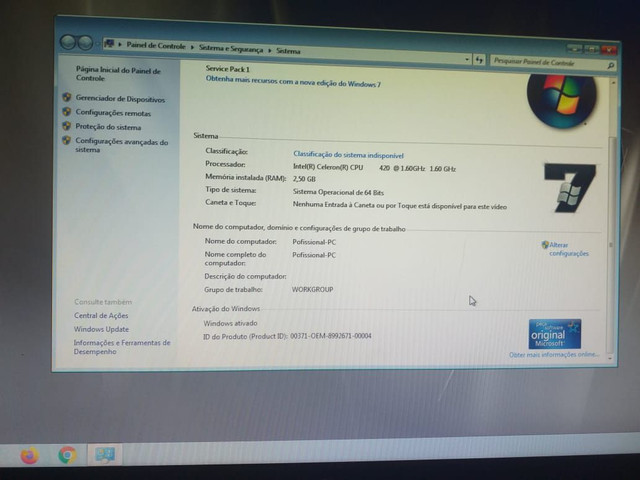Click the Intel(R) Celeron(R) CPU processor value
The image size is (640, 480).
tap(374, 168)
